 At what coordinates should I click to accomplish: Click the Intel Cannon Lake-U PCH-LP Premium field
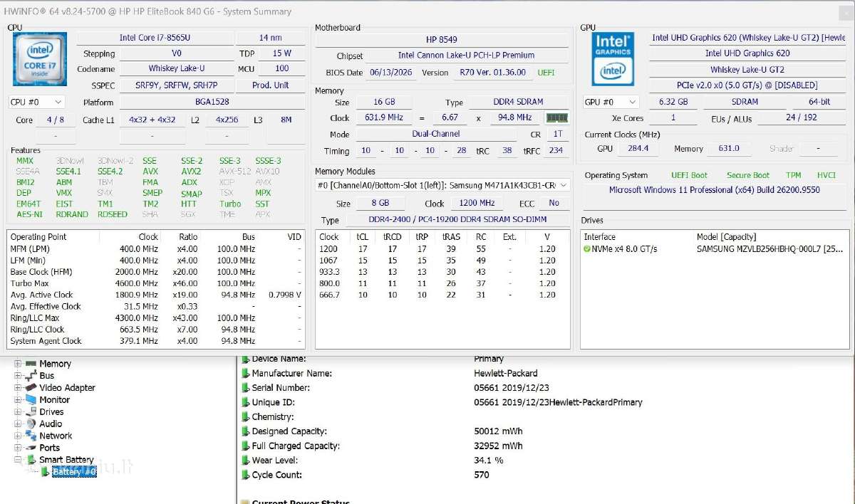[x=466, y=55]
